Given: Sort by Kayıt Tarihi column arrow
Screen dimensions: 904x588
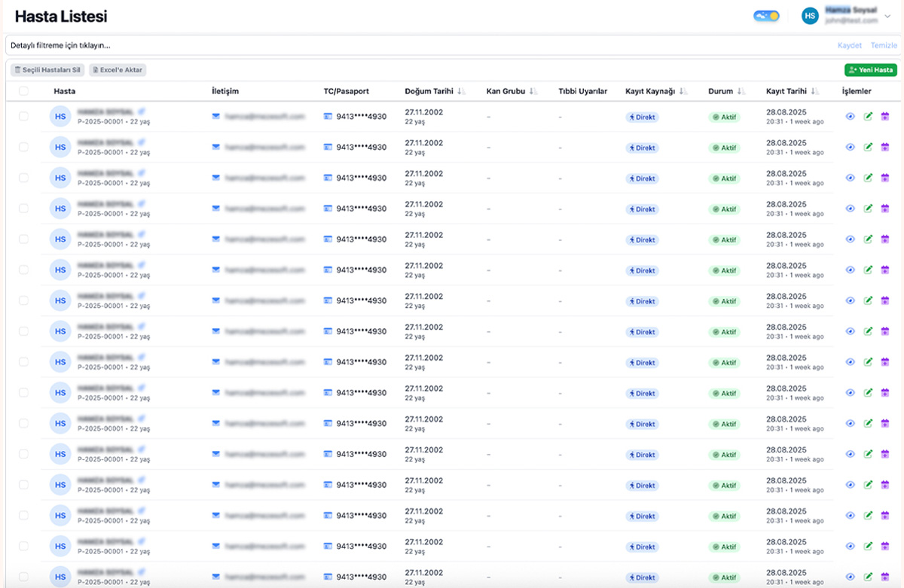Looking at the screenshot, I should pyautogui.click(x=815, y=91).
